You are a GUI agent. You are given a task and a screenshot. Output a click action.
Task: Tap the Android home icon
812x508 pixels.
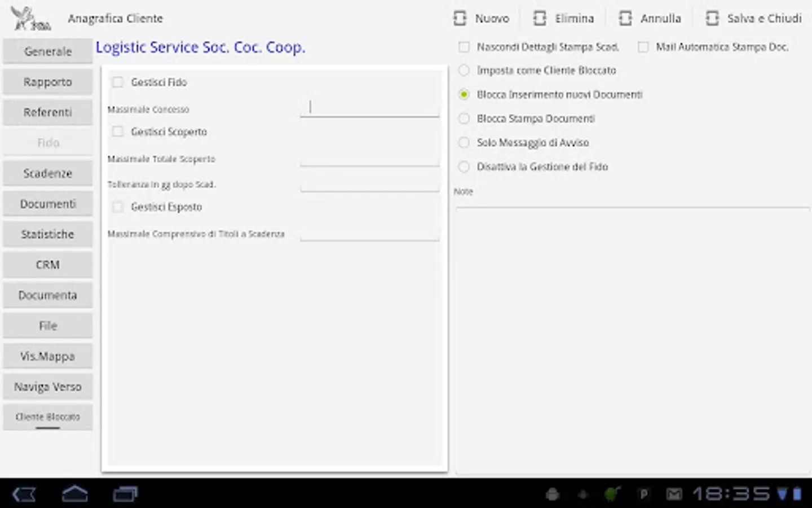pos(74,494)
